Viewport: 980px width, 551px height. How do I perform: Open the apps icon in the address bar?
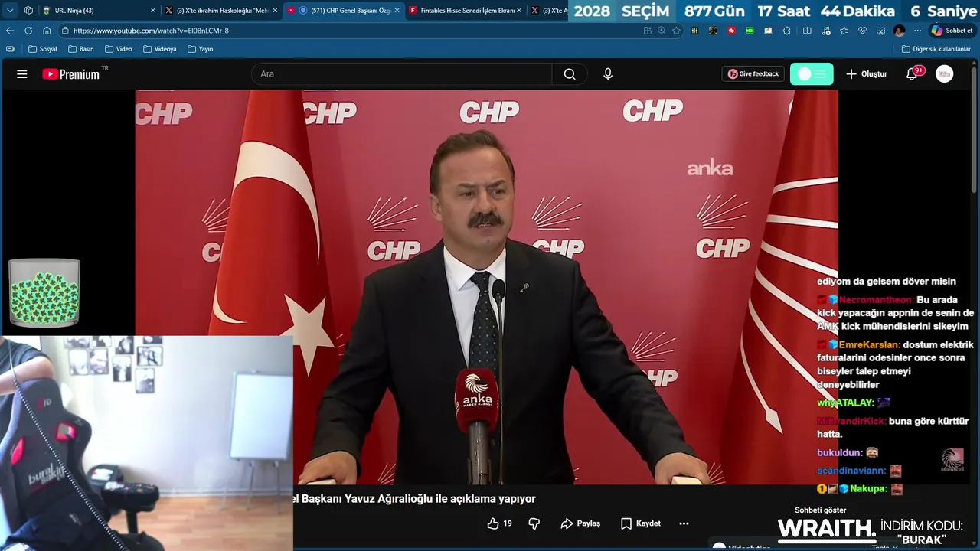[648, 31]
